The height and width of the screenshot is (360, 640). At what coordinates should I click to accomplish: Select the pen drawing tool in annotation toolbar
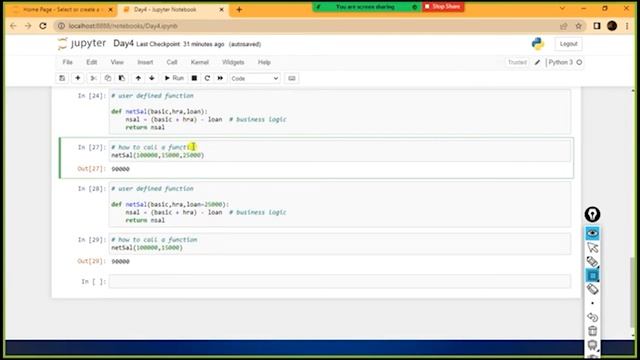pyautogui.click(x=592, y=262)
